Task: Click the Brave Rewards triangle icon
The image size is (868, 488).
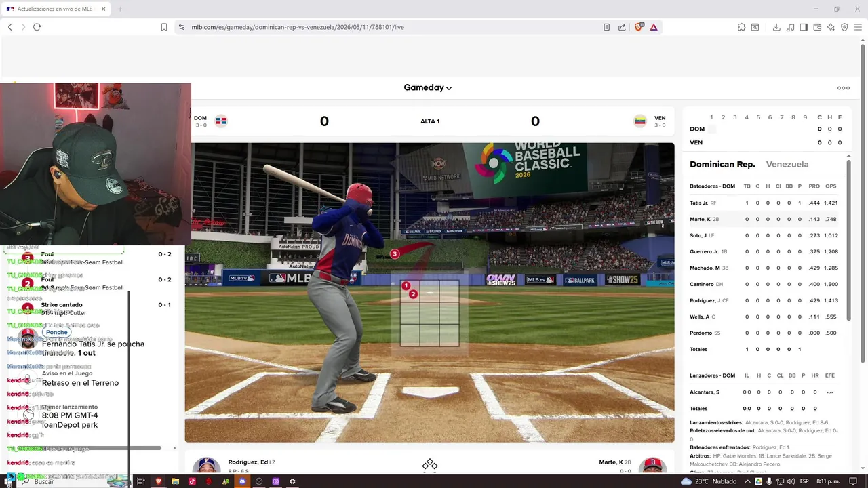Action: [654, 27]
